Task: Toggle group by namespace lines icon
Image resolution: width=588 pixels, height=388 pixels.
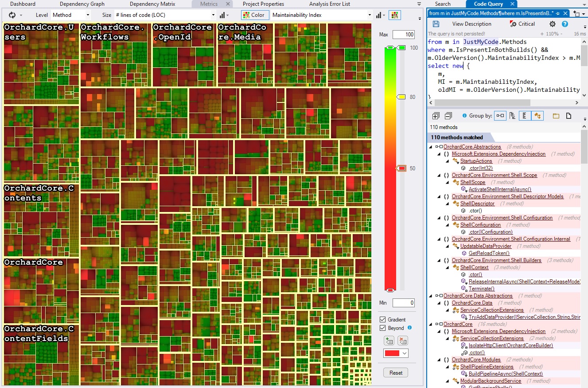Action: click(525, 116)
